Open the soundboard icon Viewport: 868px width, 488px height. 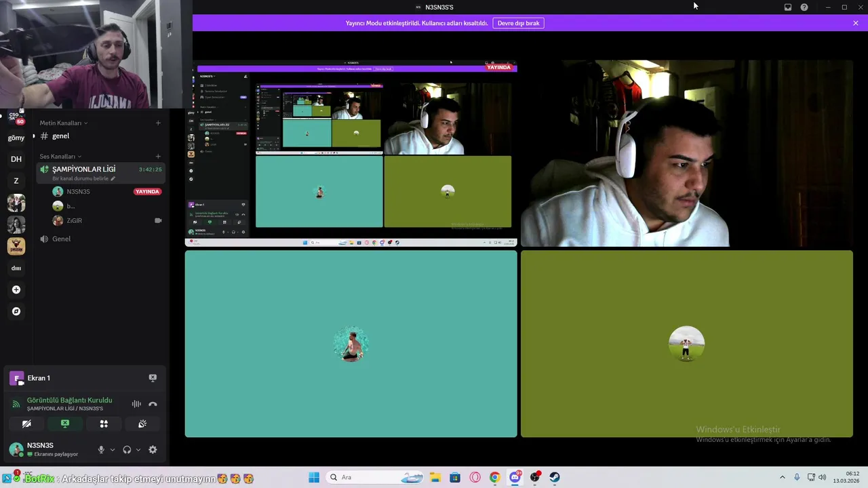coord(142,424)
